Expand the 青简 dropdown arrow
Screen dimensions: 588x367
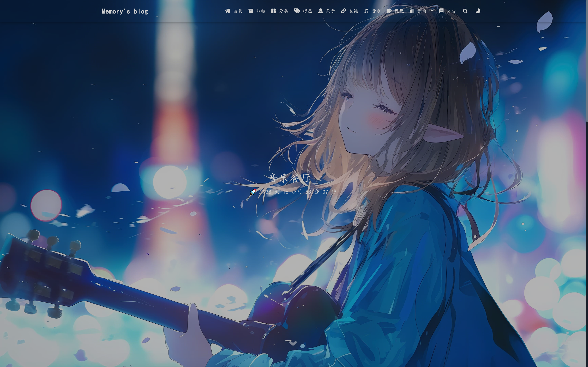[x=432, y=11]
